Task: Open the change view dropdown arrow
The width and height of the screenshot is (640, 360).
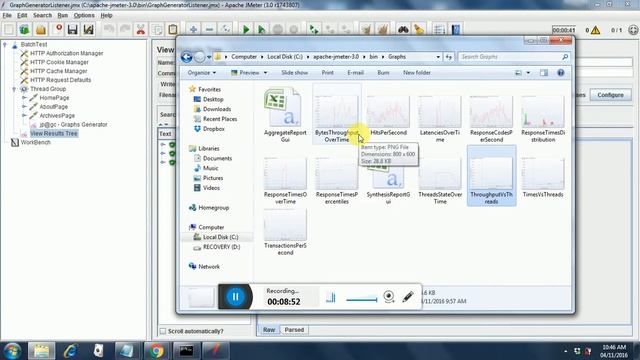Action: click(528, 73)
